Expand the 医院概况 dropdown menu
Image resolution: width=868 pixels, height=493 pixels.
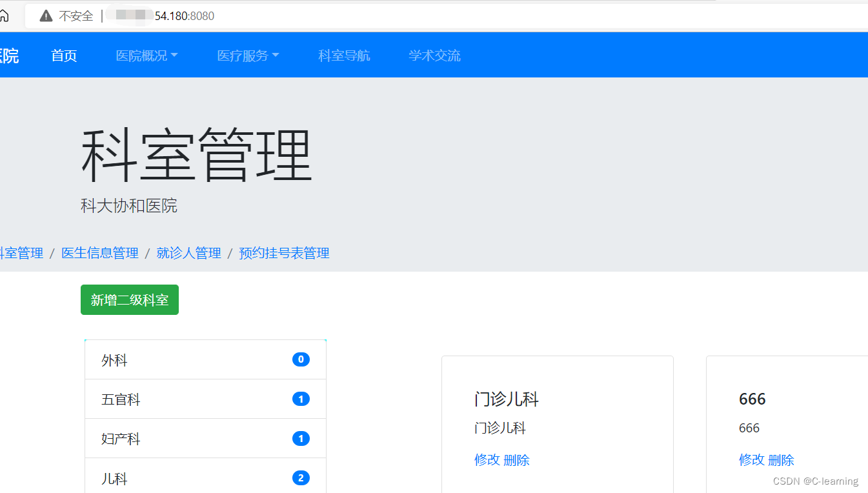point(146,55)
